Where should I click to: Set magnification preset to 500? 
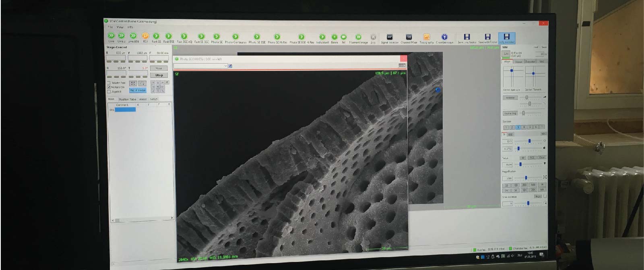533,185
